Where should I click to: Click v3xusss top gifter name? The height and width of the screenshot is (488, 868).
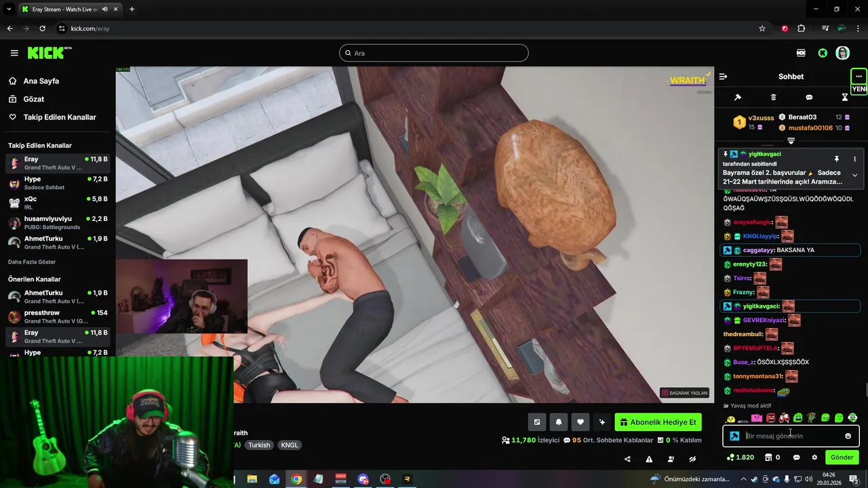click(x=761, y=118)
